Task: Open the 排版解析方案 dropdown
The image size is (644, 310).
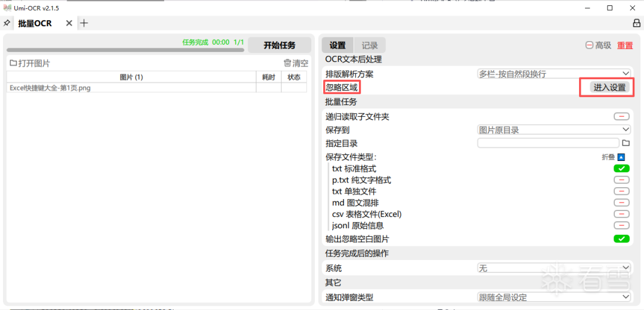Action: click(554, 74)
